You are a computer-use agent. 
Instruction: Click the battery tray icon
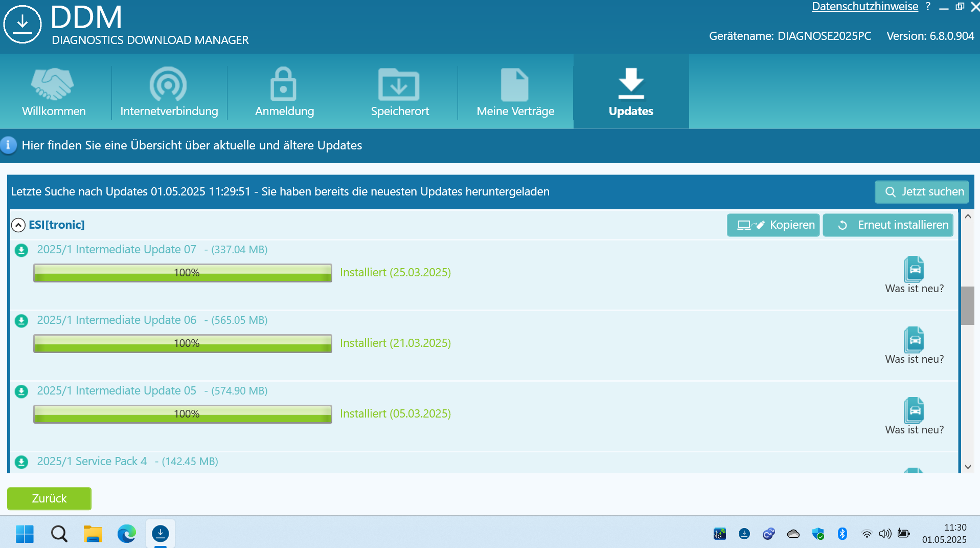(903, 534)
